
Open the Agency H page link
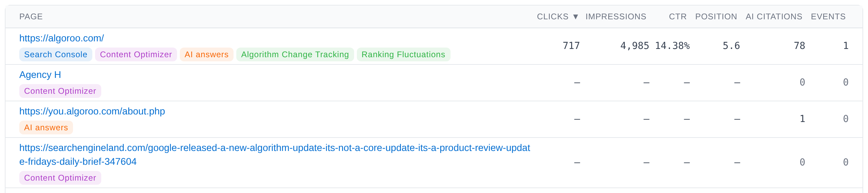click(x=40, y=75)
